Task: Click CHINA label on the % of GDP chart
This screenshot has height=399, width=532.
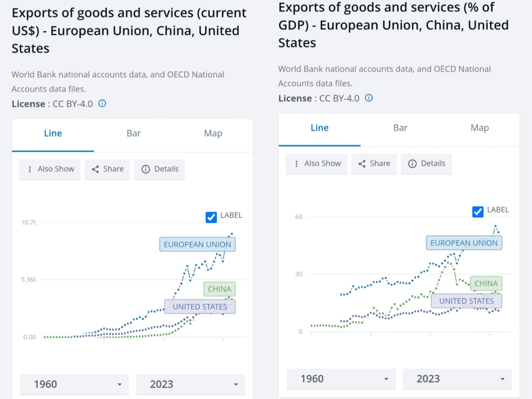Action: 486,283
